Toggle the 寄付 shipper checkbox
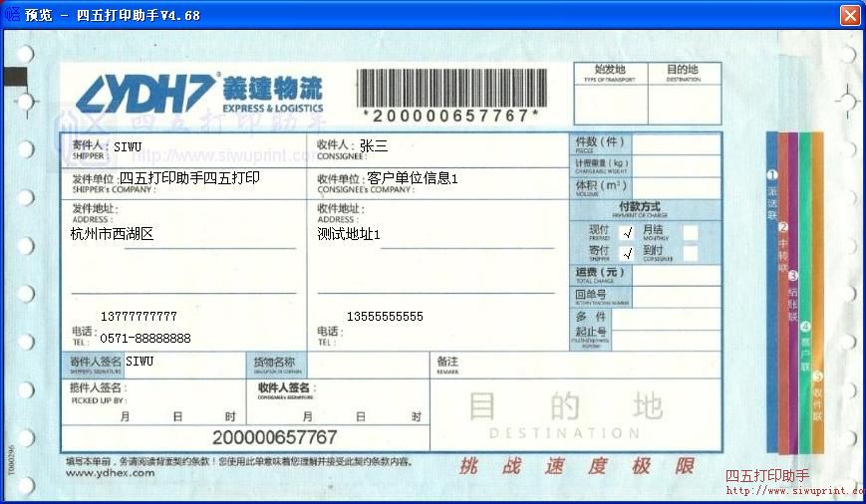Image resolution: width=866 pixels, height=504 pixels. (627, 253)
